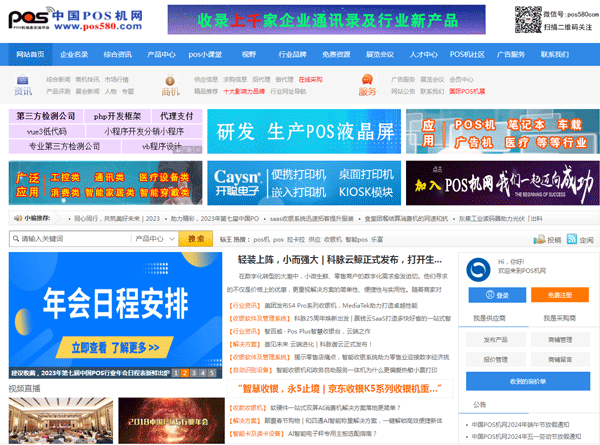This screenshot has width=600, height=445.
Task: Click the 综合新闻 link under 资讯
Action: coord(58,80)
